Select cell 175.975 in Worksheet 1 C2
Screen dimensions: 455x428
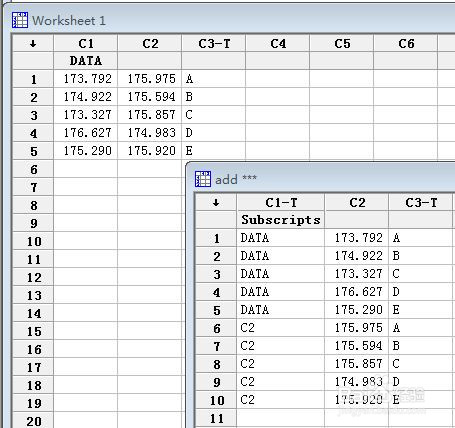(x=150, y=79)
